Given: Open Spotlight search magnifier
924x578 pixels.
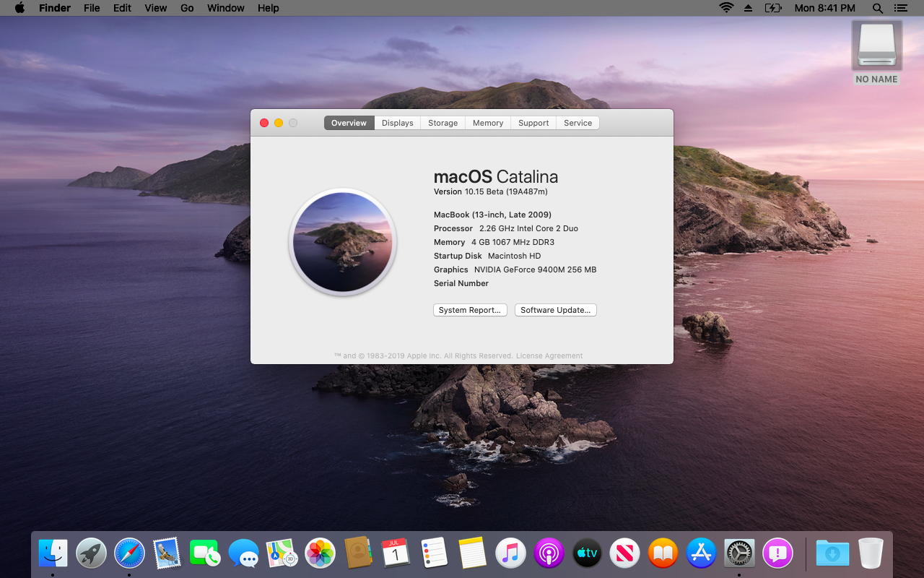Looking at the screenshot, I should (x=878, y=8).
